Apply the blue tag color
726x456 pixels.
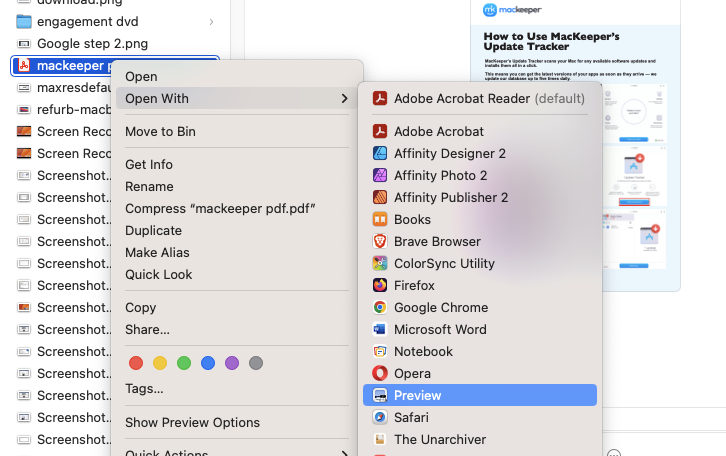208,363
